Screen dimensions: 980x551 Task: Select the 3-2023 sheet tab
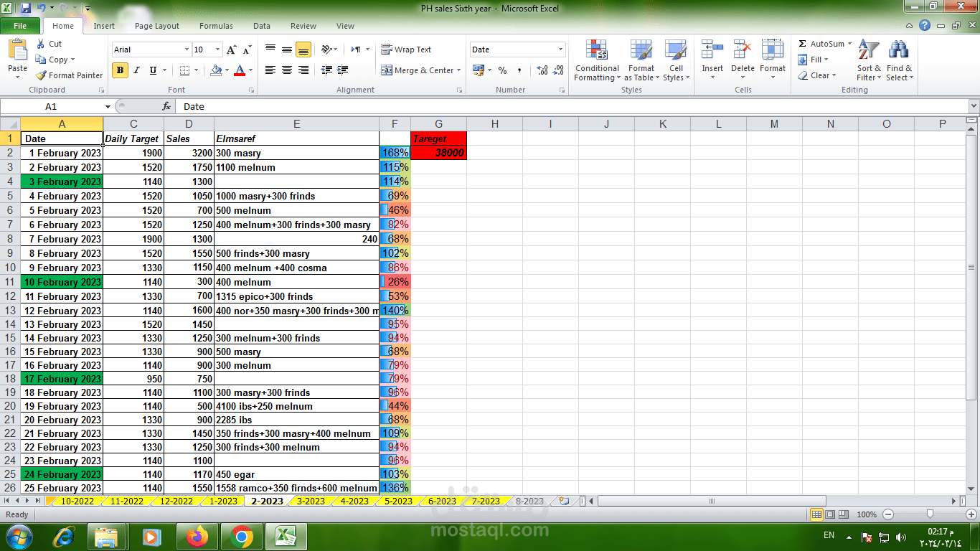pyautogui.click(x=311, y=501)
